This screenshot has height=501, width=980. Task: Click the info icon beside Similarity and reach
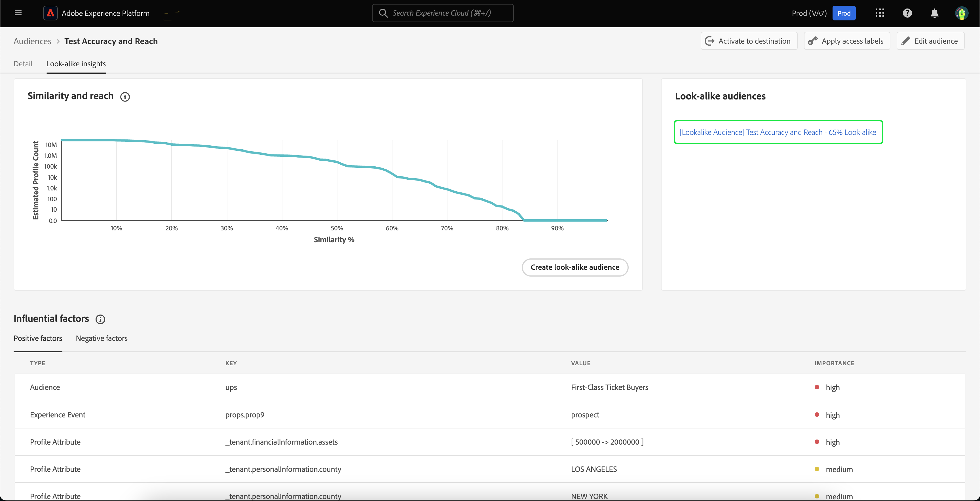(x=125, y=97)
